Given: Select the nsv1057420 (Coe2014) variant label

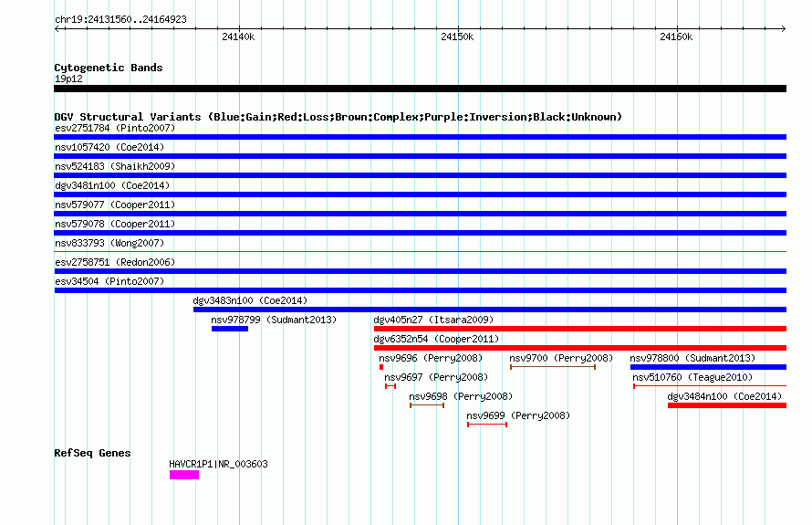Looking at the screenshot, I should click(x=109, y=147).
